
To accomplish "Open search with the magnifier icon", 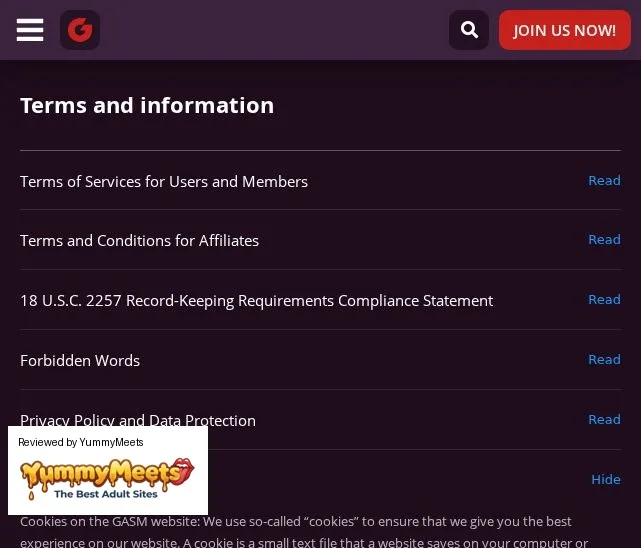I will coord(469,30).
